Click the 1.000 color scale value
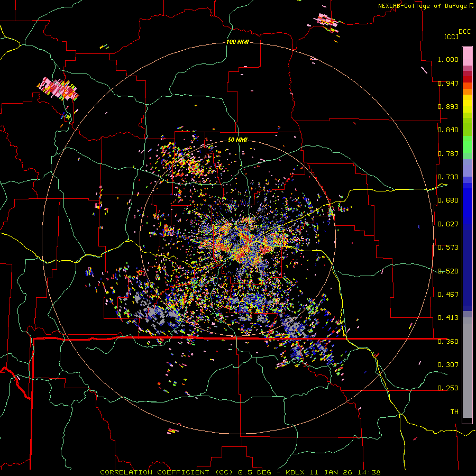The width and height of the screenshot is (476, 476). click(448, 59)
